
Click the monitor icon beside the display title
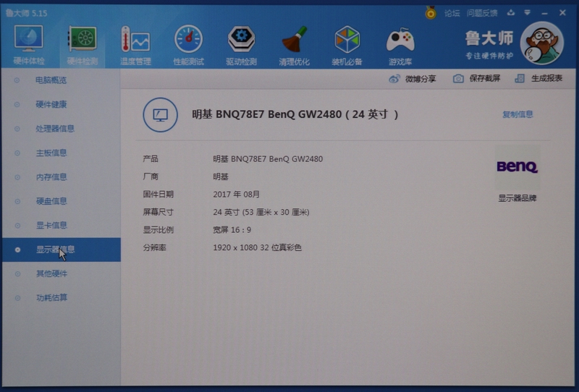tap(160, 115)
